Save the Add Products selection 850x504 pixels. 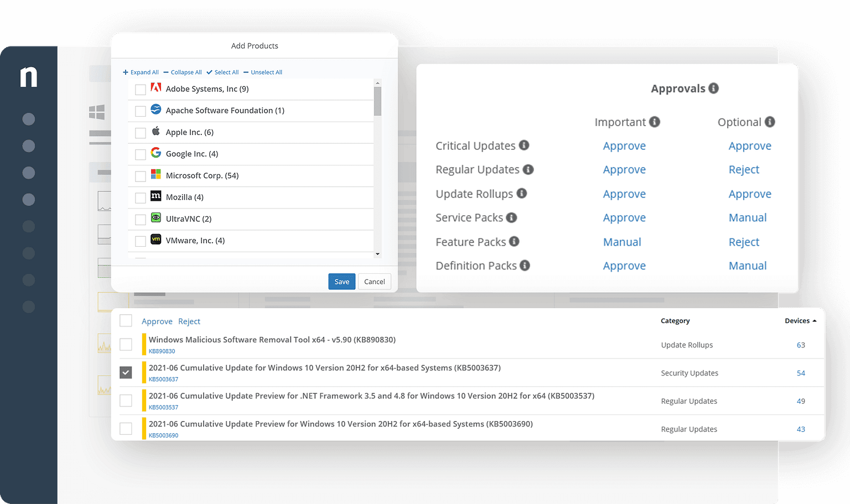point(341,281)
